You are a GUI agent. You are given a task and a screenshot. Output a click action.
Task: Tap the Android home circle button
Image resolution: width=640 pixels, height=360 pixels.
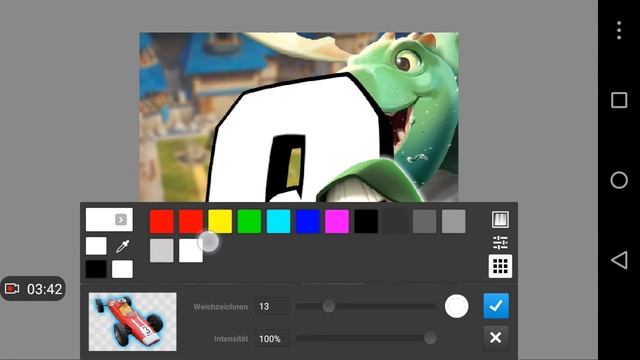pyautogui.click(x=619, y=180)
